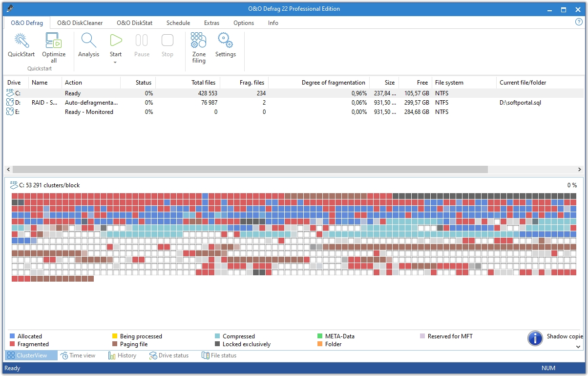Click the 'C: 53 291 clusters/block' label
Image resolution: width=588 pixels, height=376 pixels.
click(49, 185)
